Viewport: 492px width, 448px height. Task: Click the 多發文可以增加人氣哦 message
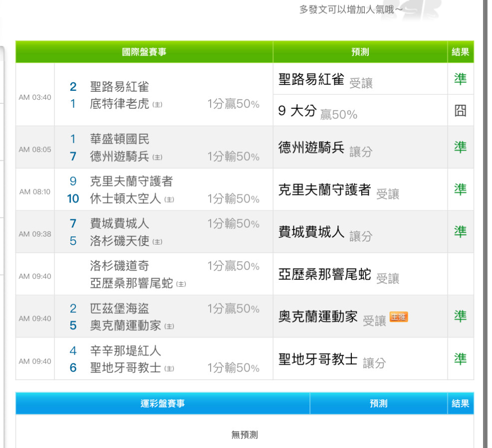tap(350, 9)
